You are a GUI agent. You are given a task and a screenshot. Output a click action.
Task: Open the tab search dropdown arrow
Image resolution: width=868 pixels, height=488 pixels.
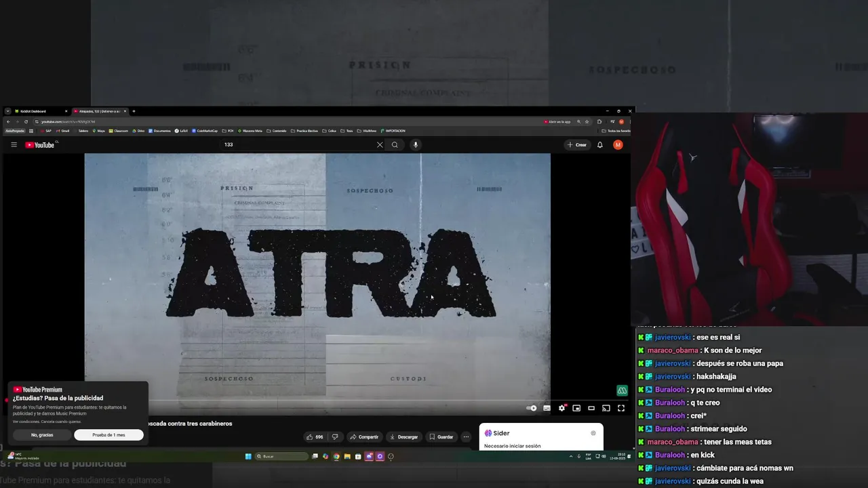coord(7,111)
